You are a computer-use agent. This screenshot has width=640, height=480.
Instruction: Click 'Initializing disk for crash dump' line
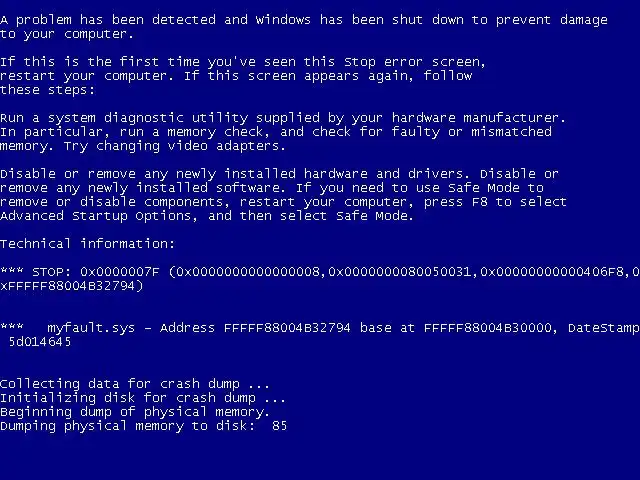tap(143, 398)
